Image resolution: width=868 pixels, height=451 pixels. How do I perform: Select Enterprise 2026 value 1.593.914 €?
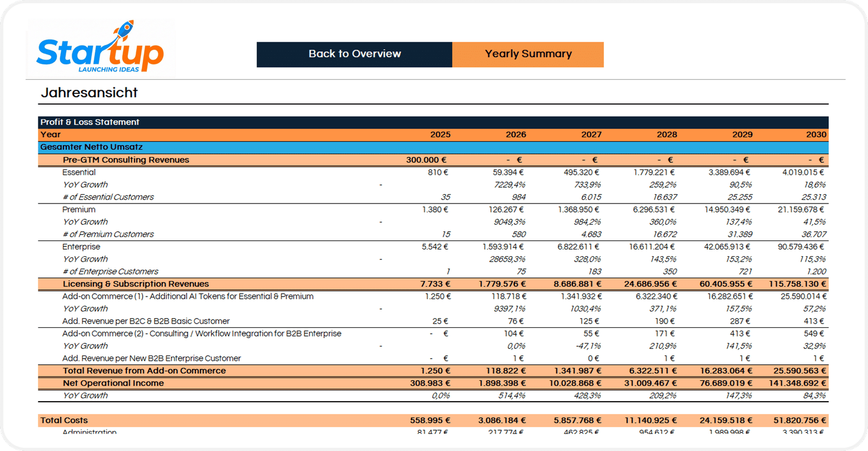click(503, 247)
